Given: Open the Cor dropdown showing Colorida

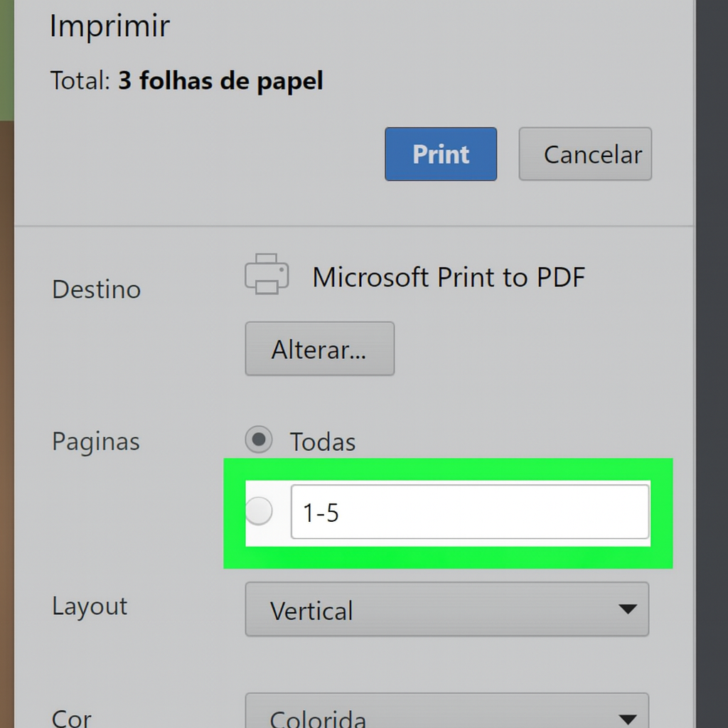Looking at the screenshot, I should click(x=446, y=717).
